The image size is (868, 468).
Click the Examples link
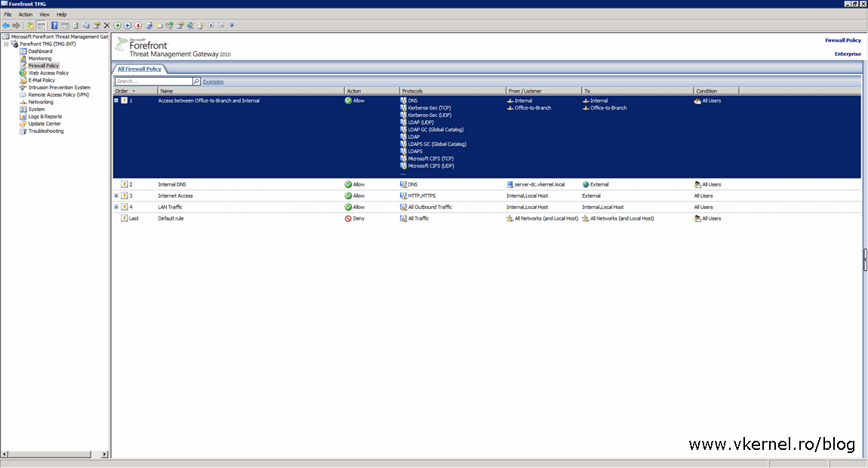[x=213, y=81]
